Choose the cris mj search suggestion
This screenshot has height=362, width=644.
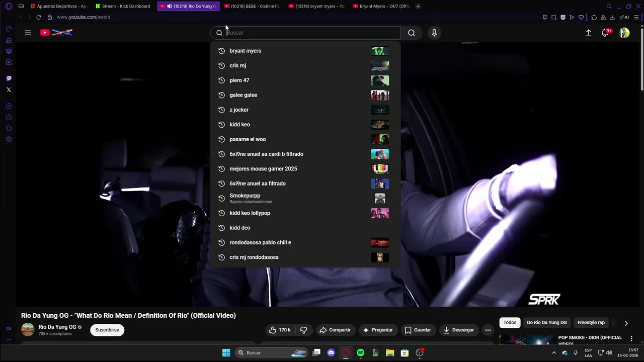pyautogui.click(x=305, y=65)
